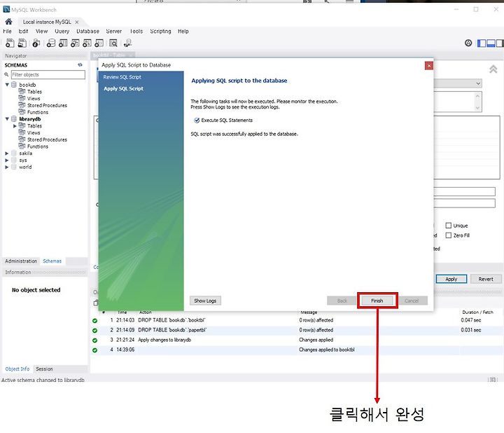
Task: Close the Local instance MySQL tab
Action: click(77, 22)
